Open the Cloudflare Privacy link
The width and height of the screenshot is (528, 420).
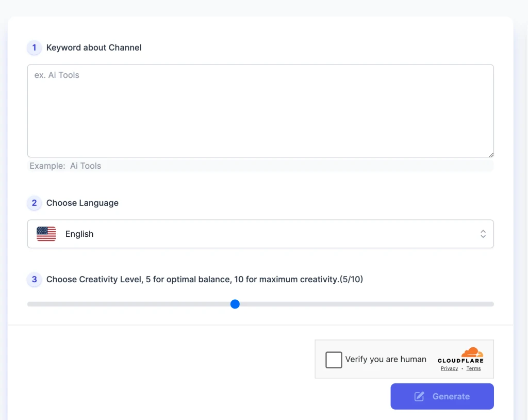coord(449,368)
